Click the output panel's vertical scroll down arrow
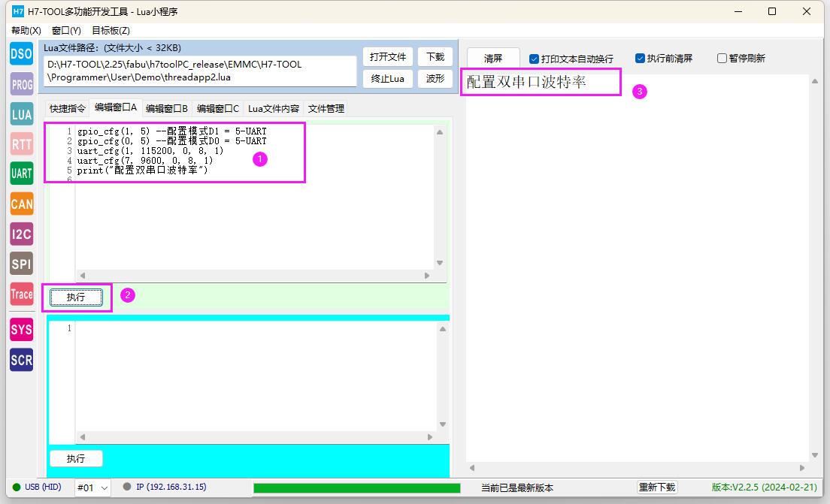Screen dimensions: 830x504 pyautogui.click(x=815, y=455)
